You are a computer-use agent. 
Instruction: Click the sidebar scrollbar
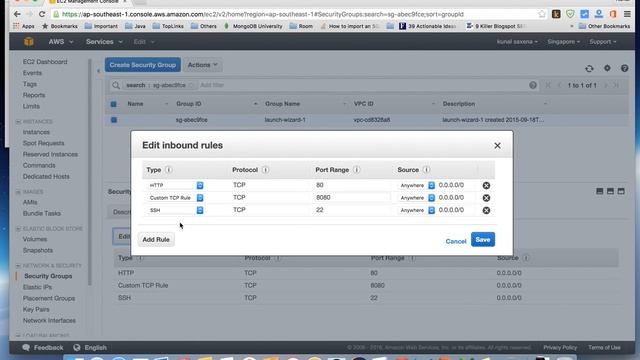(x=90, y=171)
